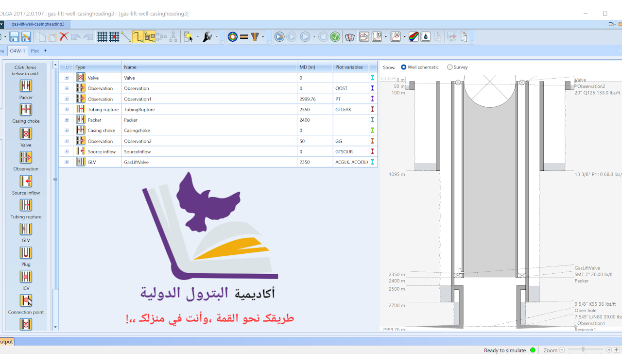Click the 2999.76 MD cell for Observation1
The height and width of the screenshot is (364, 622).
coord(315,99)
